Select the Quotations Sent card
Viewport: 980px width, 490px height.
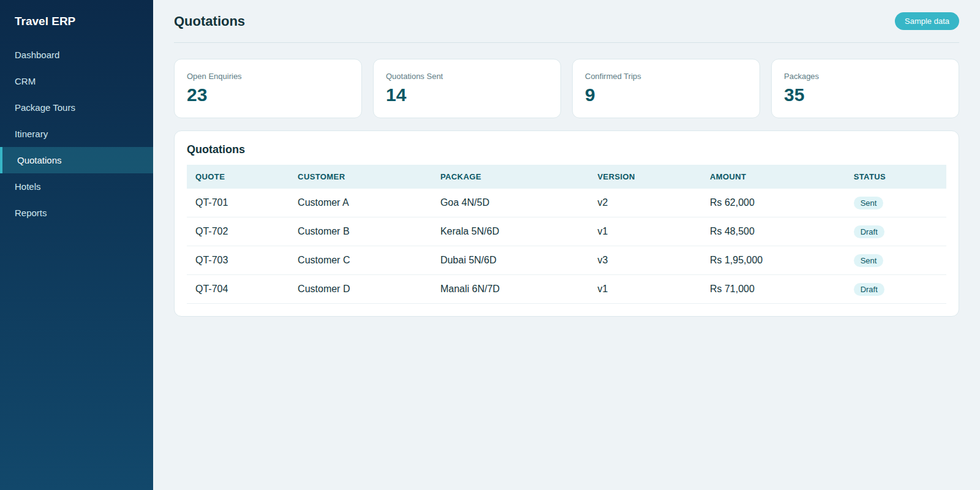coord(467,89)
